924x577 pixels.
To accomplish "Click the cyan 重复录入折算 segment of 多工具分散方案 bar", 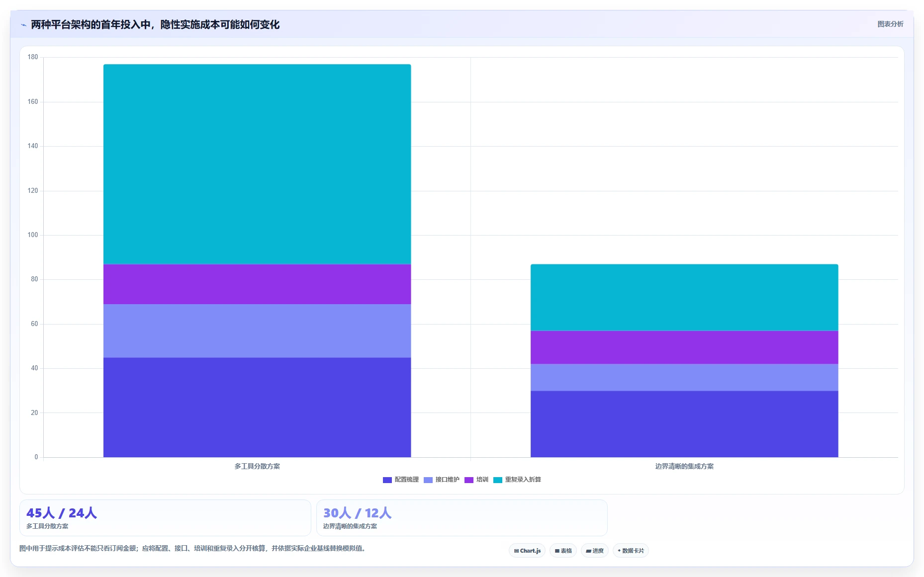I will (257, 164).
